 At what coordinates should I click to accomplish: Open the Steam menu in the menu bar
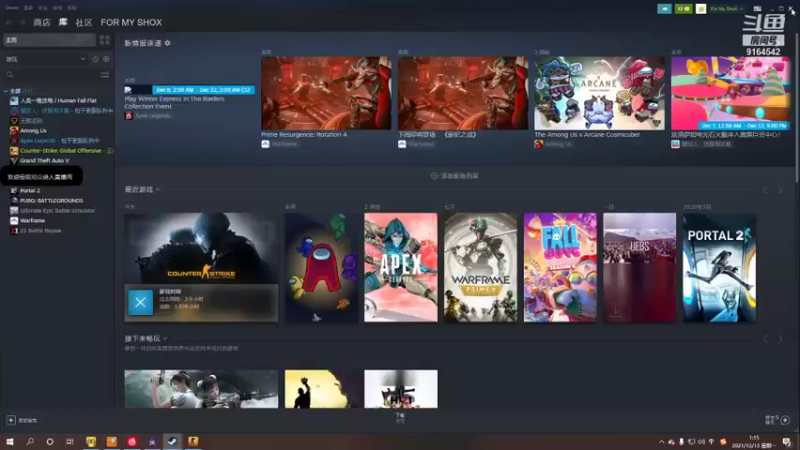click(12, 8)
